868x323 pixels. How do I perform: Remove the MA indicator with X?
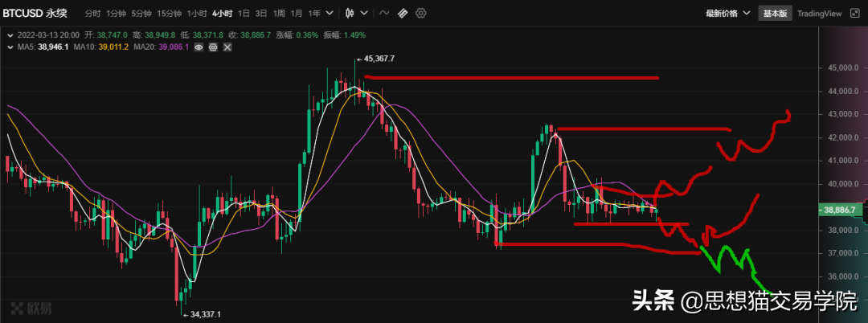click(x=227, y=47)
